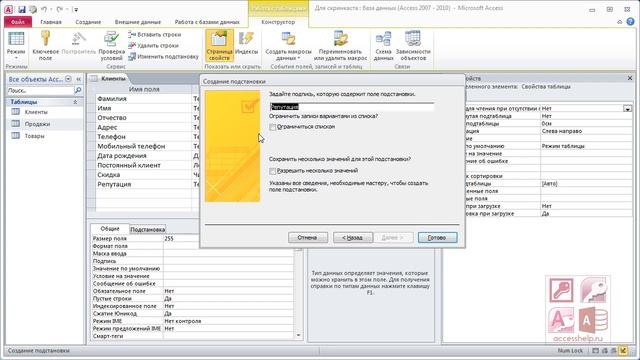Open Access help question icon

click(x=631, y=22)
